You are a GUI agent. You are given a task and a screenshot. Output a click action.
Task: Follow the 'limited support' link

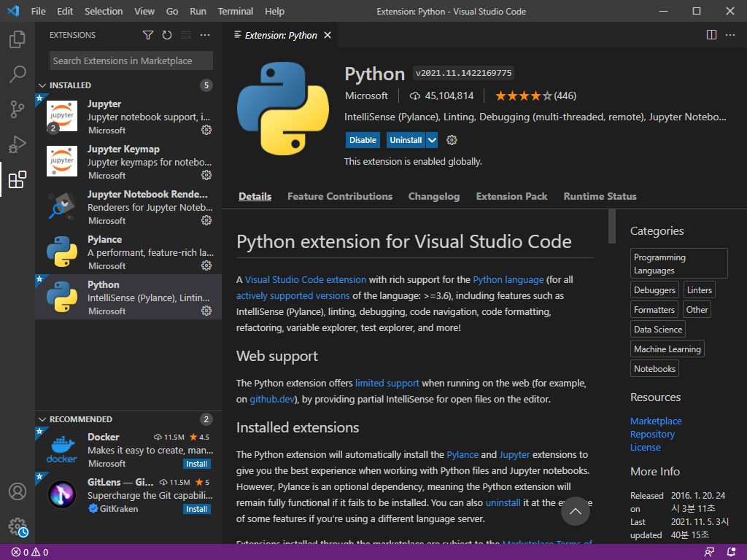[x=387, y=384]
